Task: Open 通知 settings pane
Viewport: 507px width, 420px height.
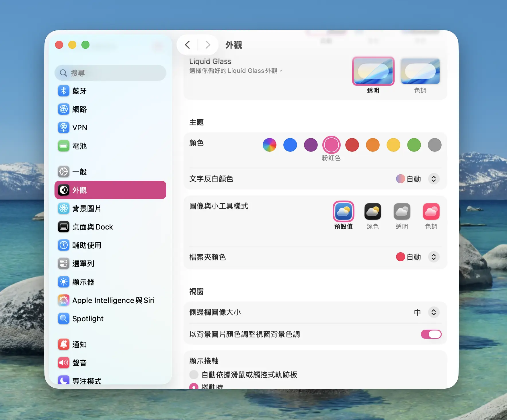Action: [110, 345]
